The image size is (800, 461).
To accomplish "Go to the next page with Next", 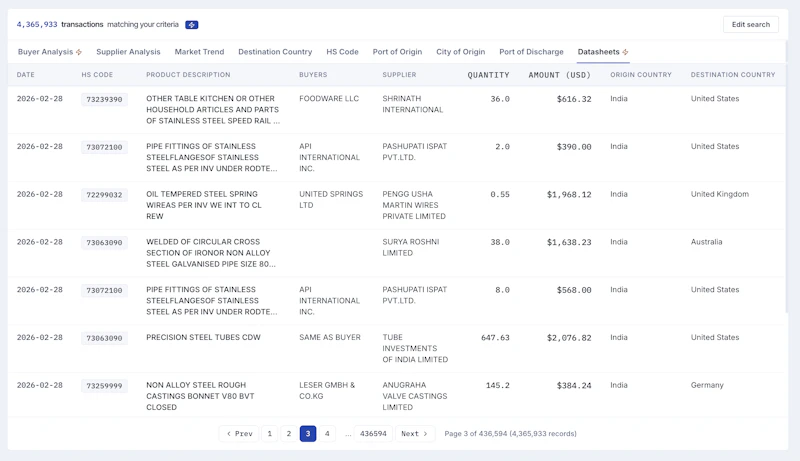I will click(414, 433).
